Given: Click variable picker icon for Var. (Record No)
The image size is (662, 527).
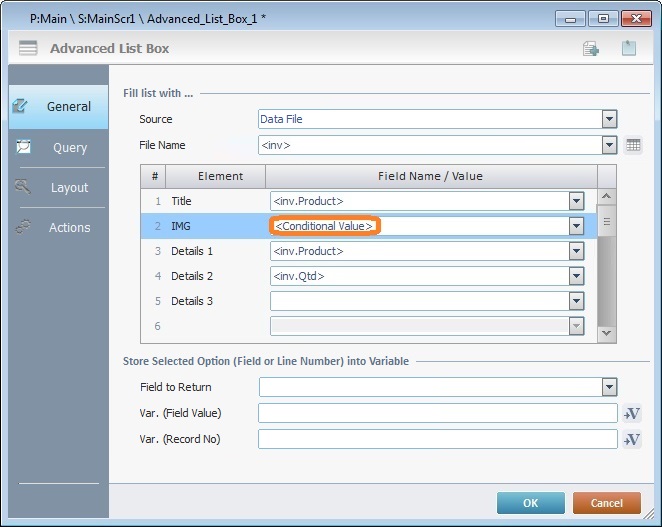Looking at the screenshot, I should click(631, 439).
